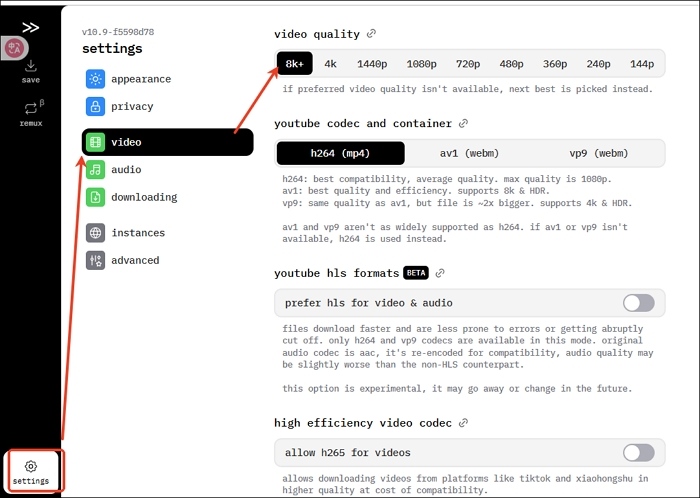
Task: Open the video settings page
Action: [167, 142]
